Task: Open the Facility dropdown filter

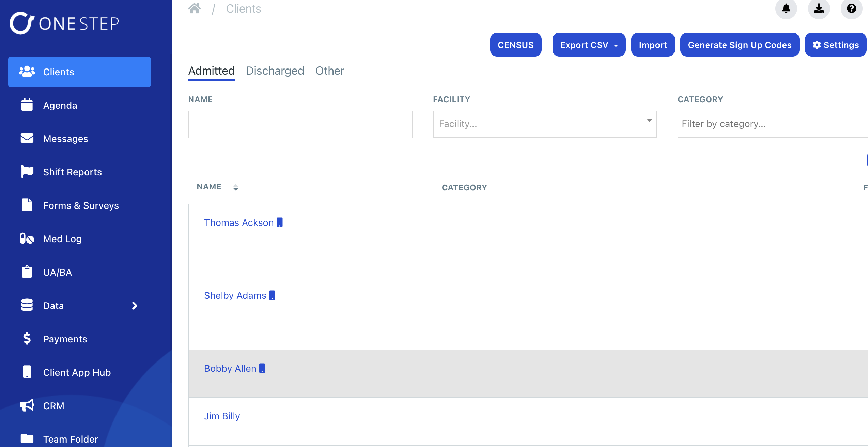Action: (545, 124)
